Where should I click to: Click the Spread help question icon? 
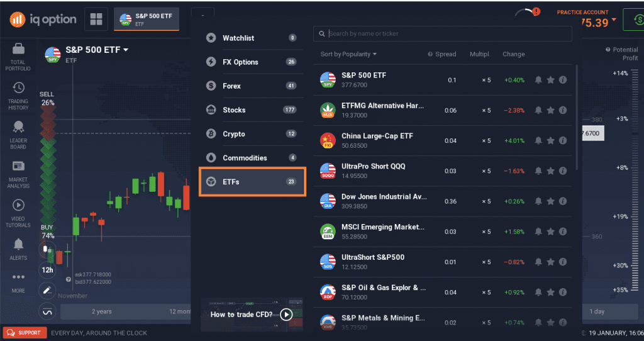(430, 54)
